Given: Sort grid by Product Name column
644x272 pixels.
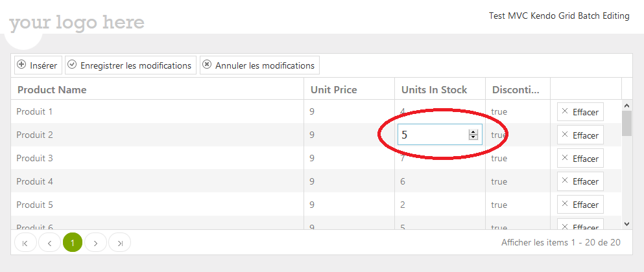Looking at the screenshot, I should (x=52, y=89).
